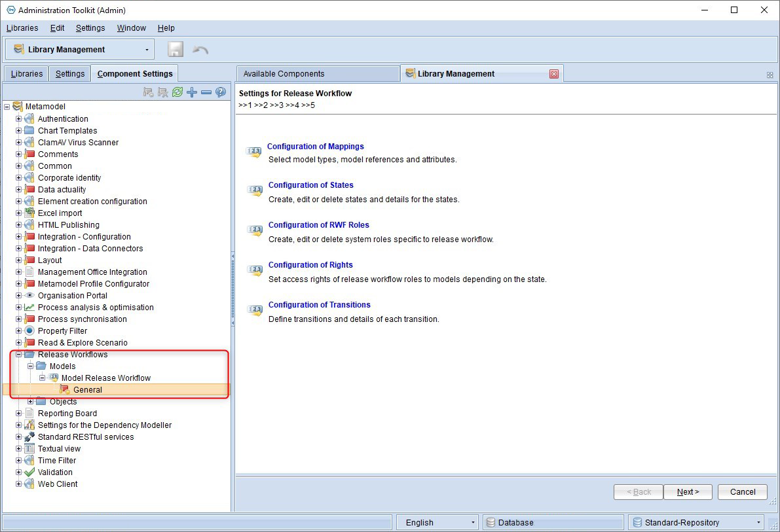The width and height of the screenshot is (780, 532).
Task: Click the Configuration of Mappings step icon
Action: tap(253, 152)
